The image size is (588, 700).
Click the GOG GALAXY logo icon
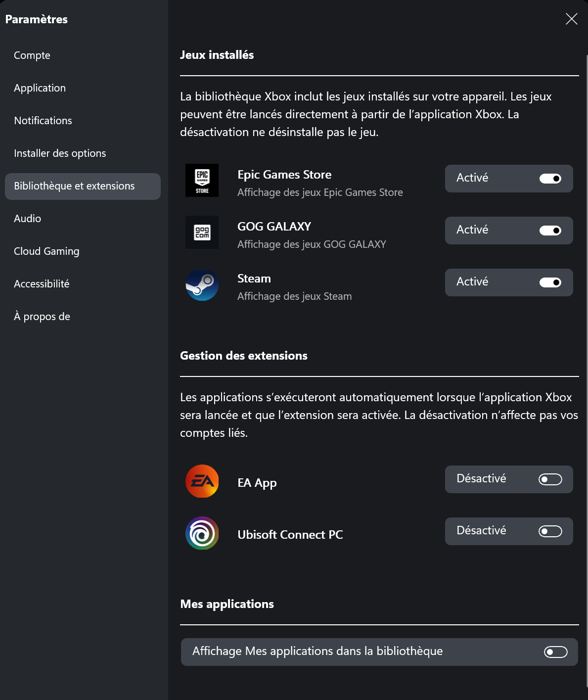[x=202, y=233]
